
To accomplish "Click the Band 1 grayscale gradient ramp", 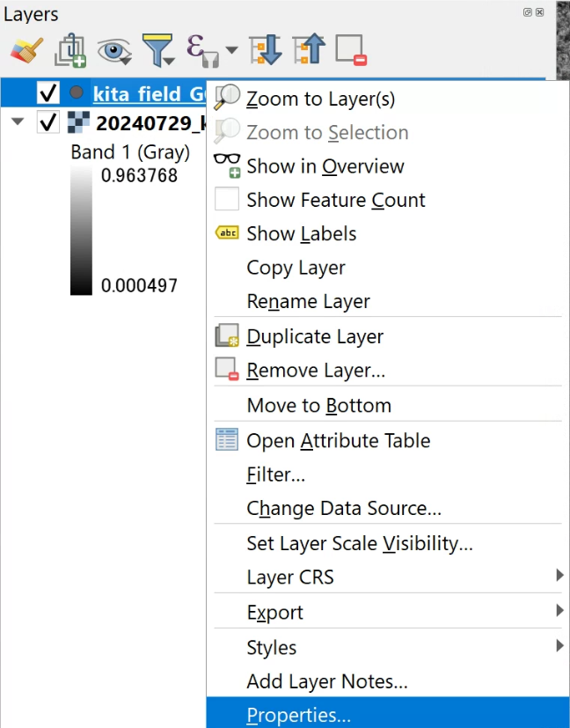I will click(81, 231).
